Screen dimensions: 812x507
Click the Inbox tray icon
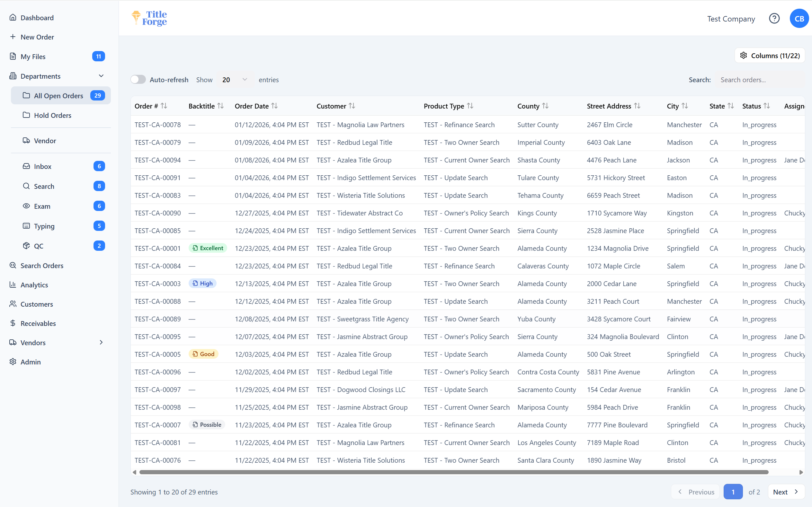pos(26,166)
